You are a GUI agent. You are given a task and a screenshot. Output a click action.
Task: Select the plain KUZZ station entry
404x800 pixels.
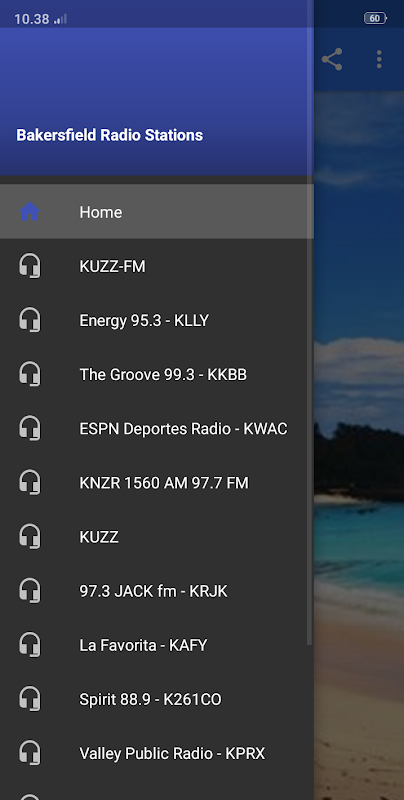click(x=157, y=536)
